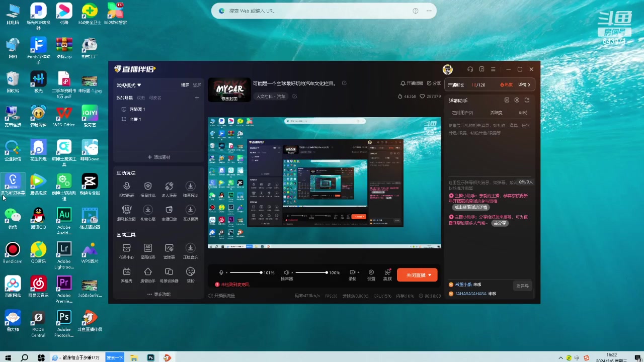This screenshot has width=644, height=362.
Task: Open the 视频连麦 interactive feature
Action: click(x=127, y=189)
